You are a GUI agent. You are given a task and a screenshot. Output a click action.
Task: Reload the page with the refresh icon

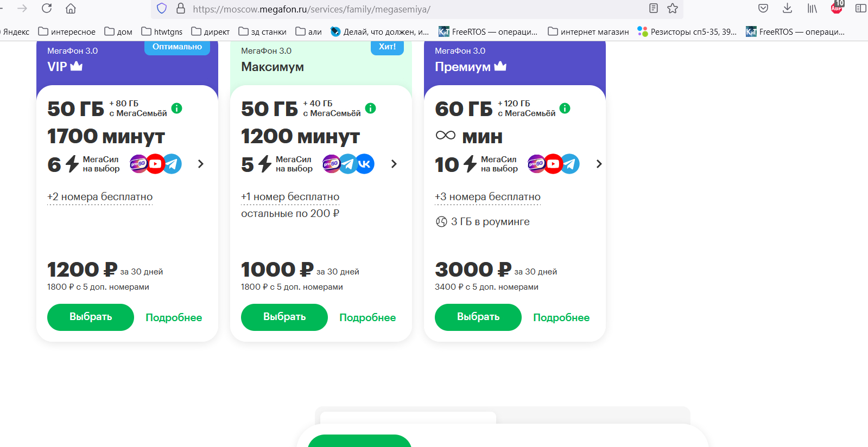47,8
